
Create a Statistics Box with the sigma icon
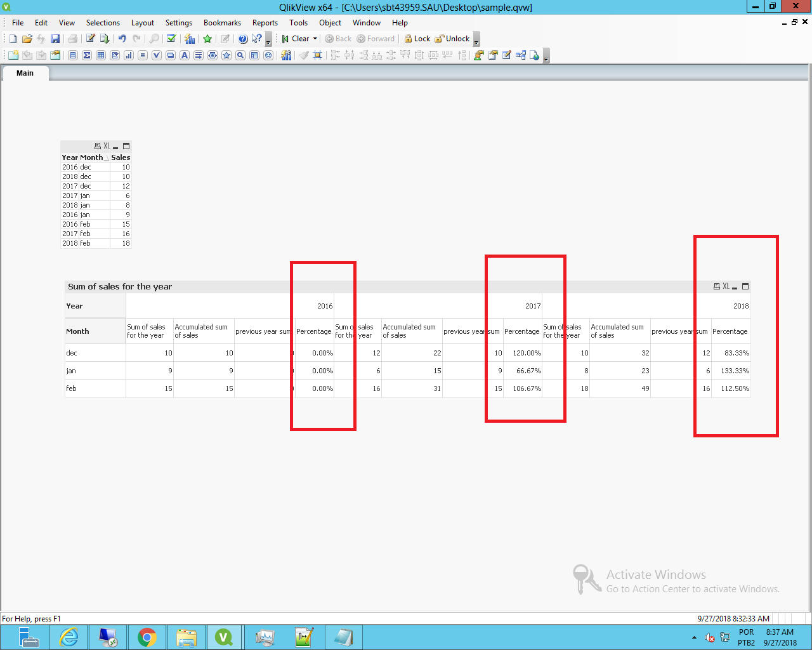[87, 55]
